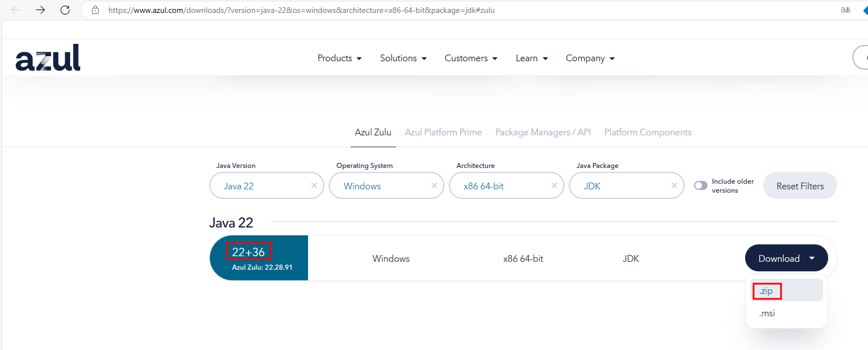Switch to Azul Platform Prime tab
This screenshot has width=868, height=350.
pos(443,133)
